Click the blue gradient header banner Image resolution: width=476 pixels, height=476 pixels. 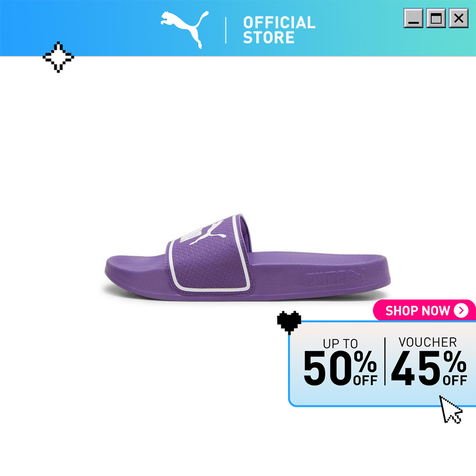pyautogui.click(x=238, y=28)
